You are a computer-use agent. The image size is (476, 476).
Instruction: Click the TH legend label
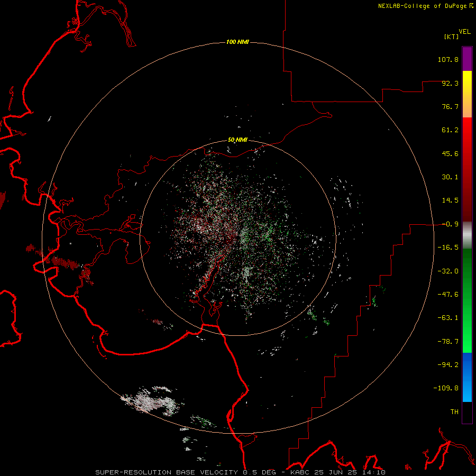pyautogui.click(x=454, y=412)
